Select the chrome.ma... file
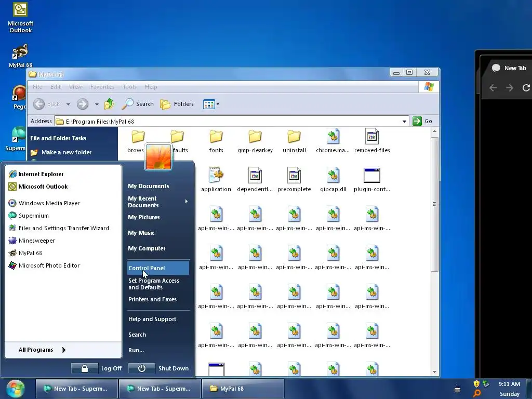Screen dimensions: 532x399 333,141
